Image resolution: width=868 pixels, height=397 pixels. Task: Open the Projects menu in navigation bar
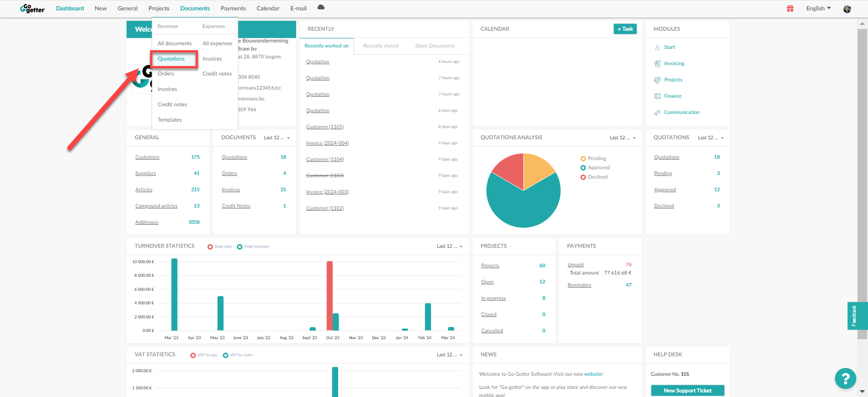[x=159, y=8]
